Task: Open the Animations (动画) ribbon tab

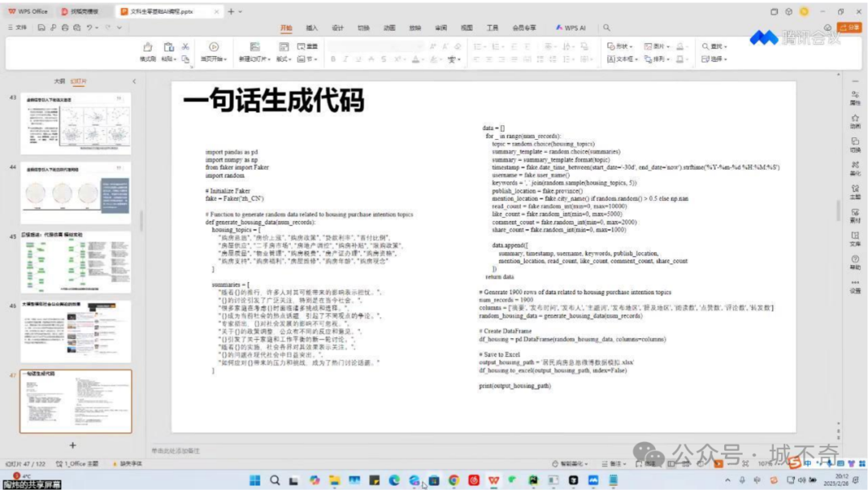Action: click(x=389, y=27)
